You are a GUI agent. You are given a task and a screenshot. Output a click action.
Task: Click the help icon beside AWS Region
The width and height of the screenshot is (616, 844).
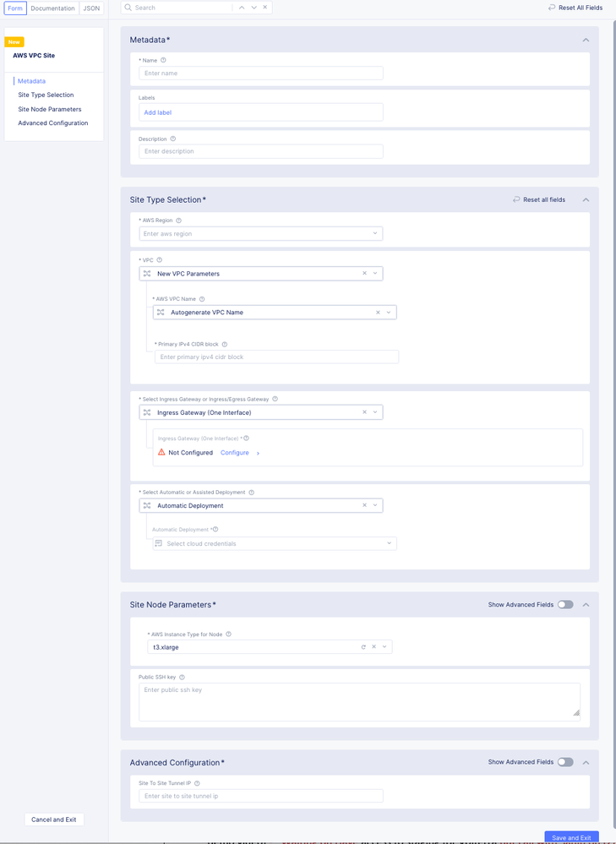[179, 221]
